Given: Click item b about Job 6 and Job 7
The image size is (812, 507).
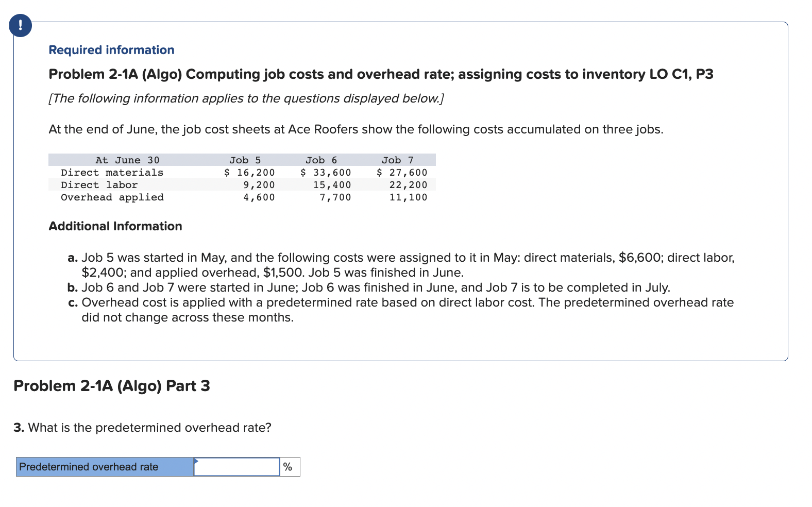Looking at the screenshot, I should (368, 288).
